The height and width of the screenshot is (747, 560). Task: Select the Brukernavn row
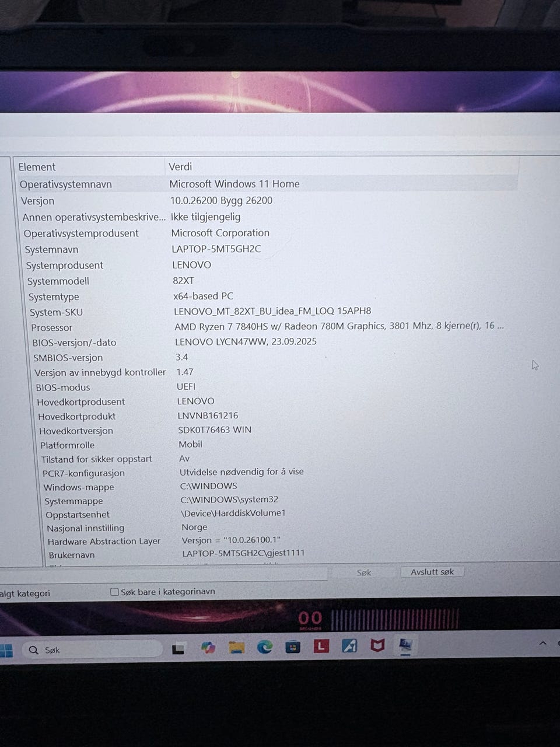coord(283,554)
